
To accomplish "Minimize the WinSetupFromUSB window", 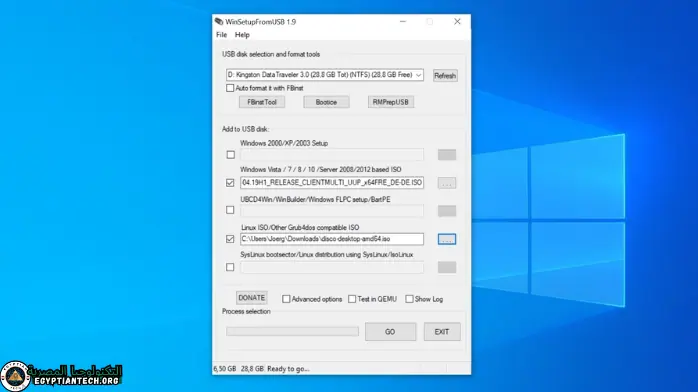I will click(x=403, y=21).
